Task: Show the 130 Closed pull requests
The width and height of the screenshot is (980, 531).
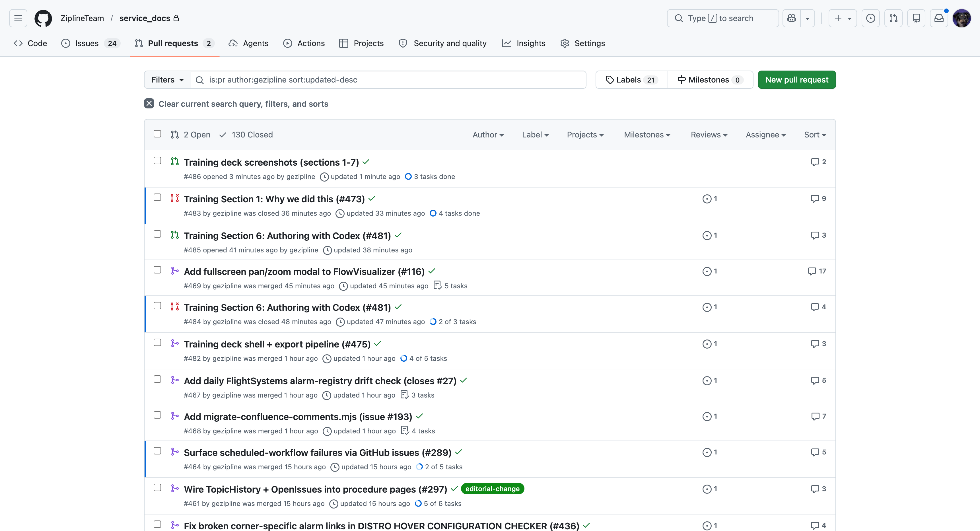Action: point(246,135)
